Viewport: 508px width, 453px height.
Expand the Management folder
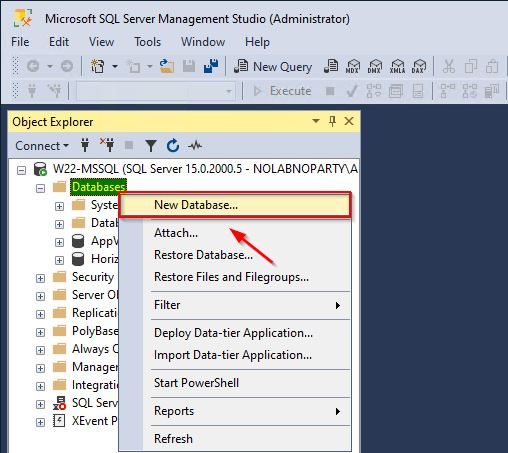40,368
